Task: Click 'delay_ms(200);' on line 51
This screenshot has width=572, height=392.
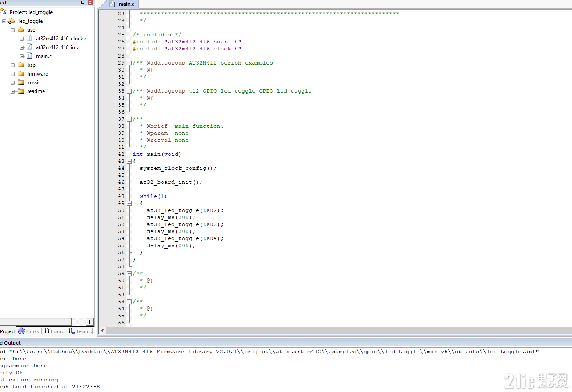Action: [x=171, y=217]
